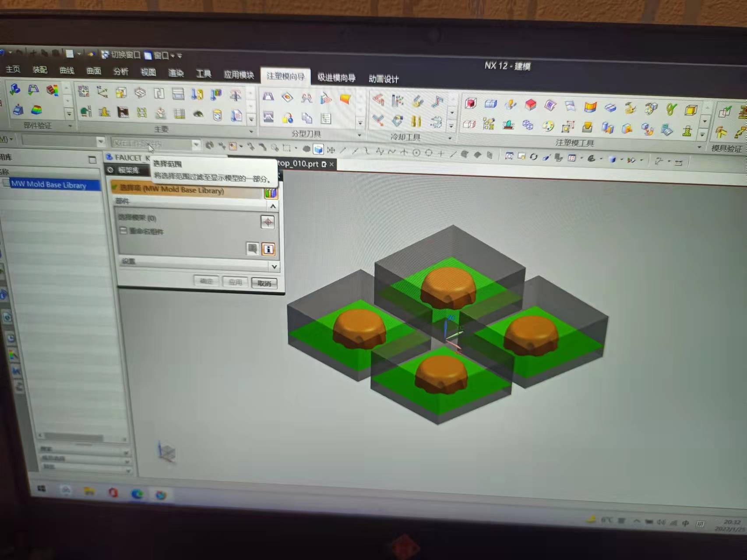Expand the 冷却工具 group options arrow
Image resolution: width=747 pixels, height=560 pixels.
pos(450,138)
